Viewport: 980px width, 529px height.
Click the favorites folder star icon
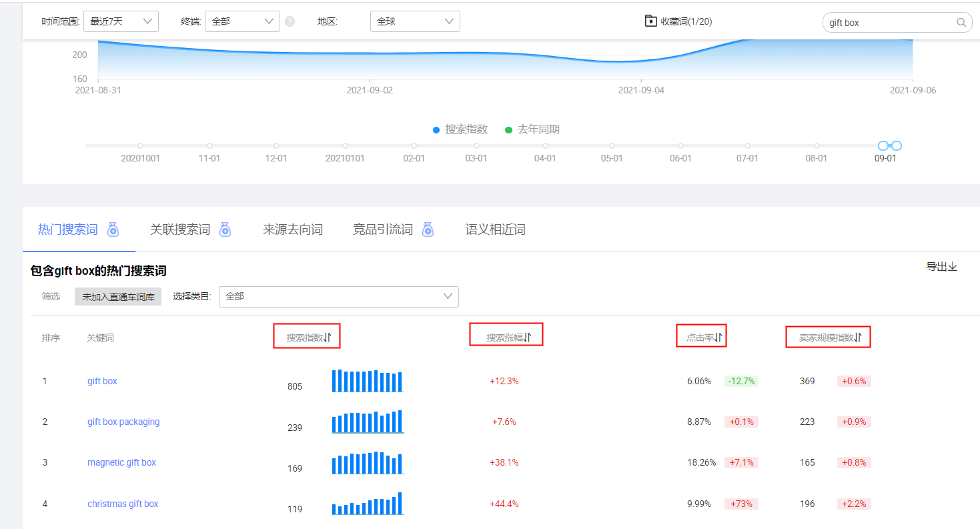click(x=650, y=21)
